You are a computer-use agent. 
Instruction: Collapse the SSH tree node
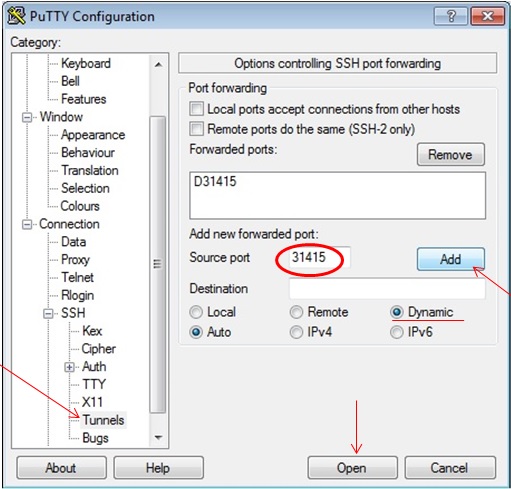click(x=48, y=313)
